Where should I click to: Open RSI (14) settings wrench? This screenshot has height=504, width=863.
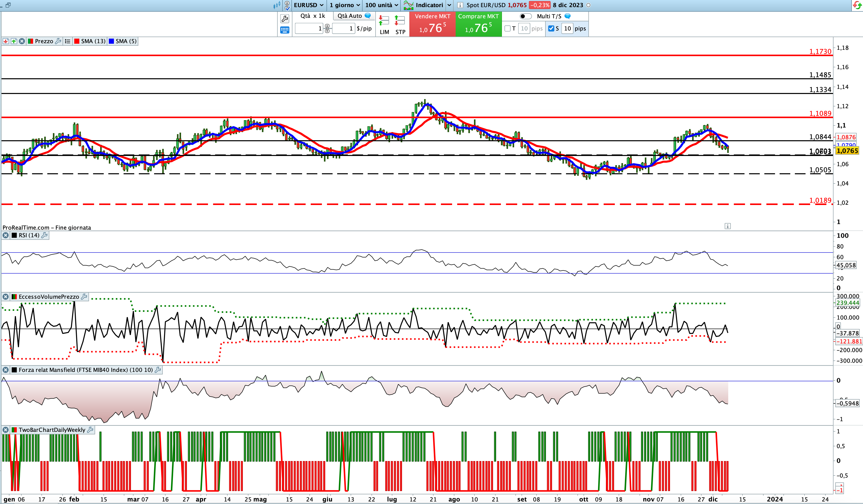pyautogui.click(x=44, y=235)
